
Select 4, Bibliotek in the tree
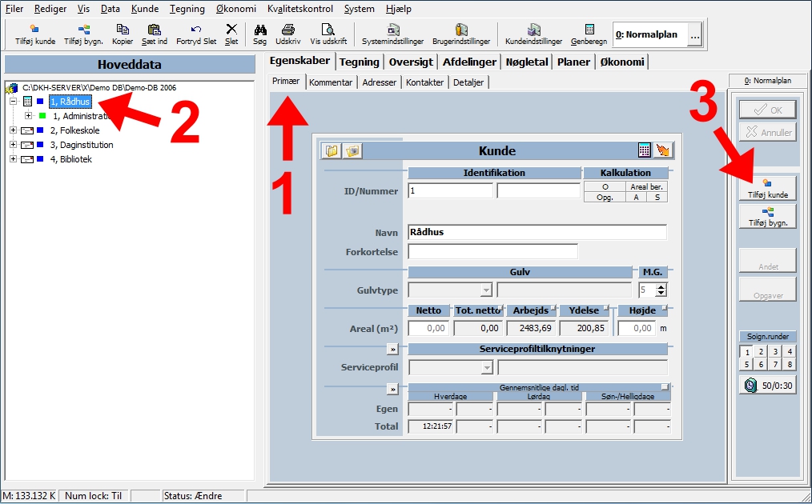pyautogui.click(x=71, y=159)
